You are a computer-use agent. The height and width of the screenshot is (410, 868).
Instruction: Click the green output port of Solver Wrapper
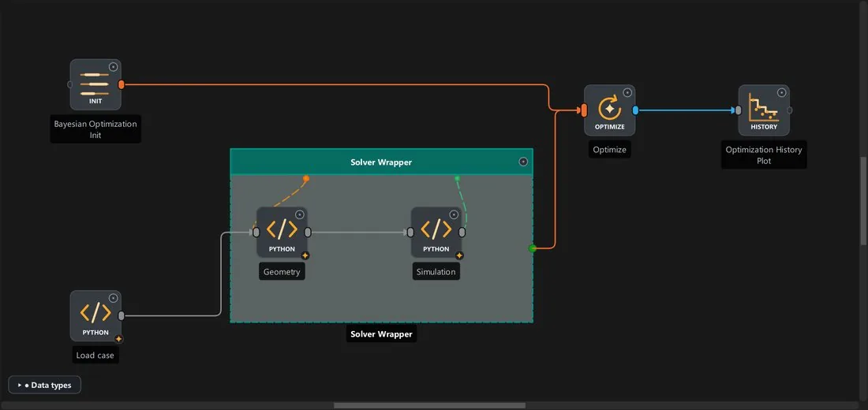pos(533,248)
